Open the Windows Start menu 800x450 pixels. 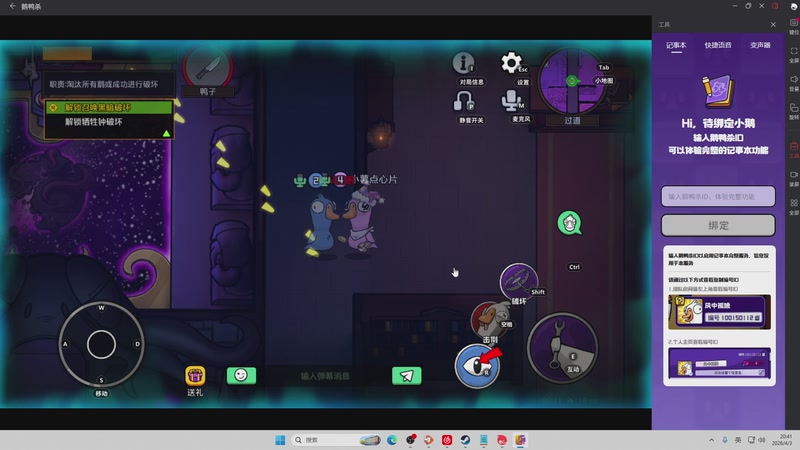[280, 440]
